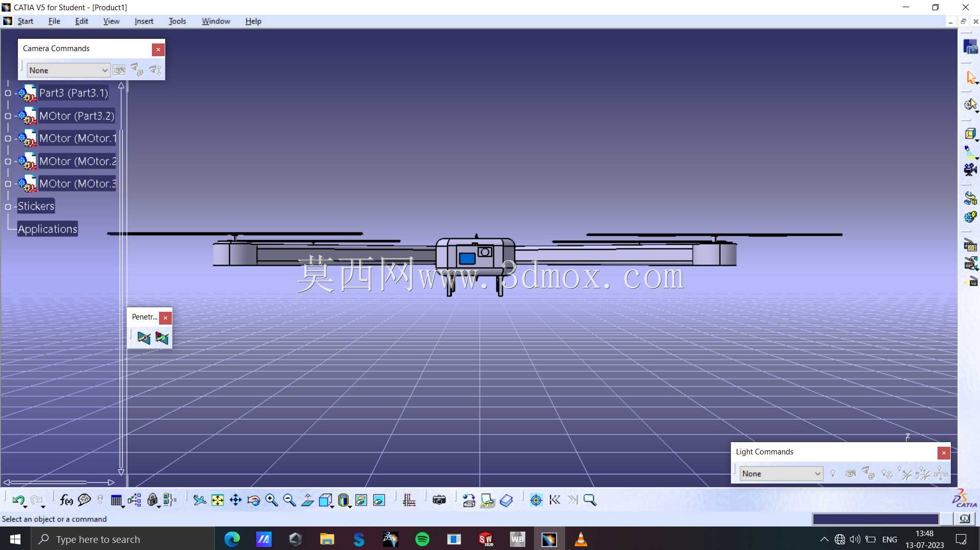Select the Stickers tree item label
980x550 pixels.
tap(36, 206)
